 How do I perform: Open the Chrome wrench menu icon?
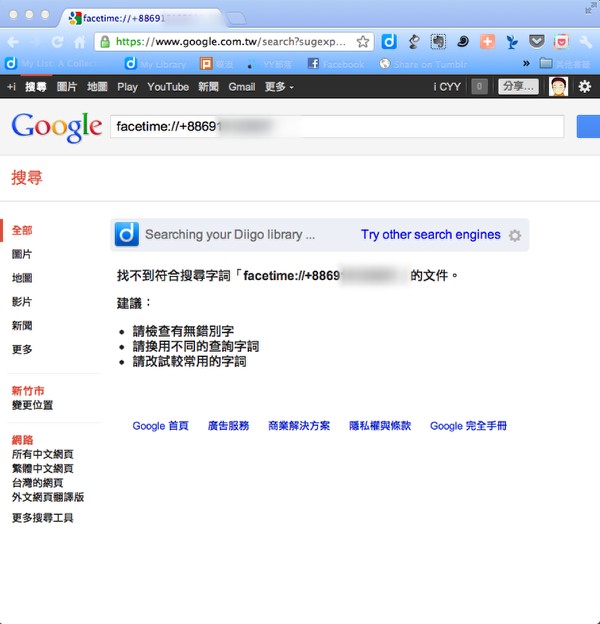(585, 41)
